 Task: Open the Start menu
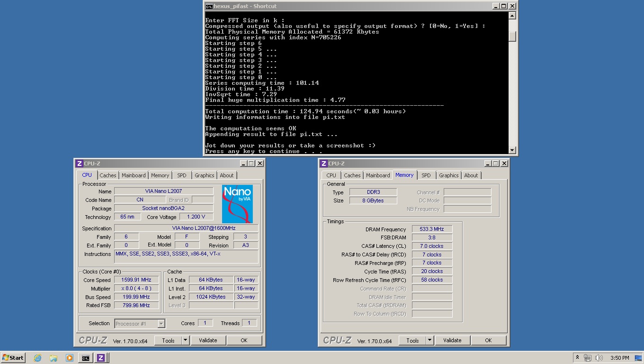coord(13,358)
